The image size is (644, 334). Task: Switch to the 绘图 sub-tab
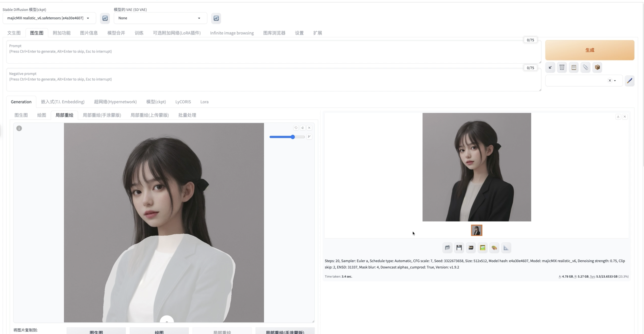click(42, 115)
